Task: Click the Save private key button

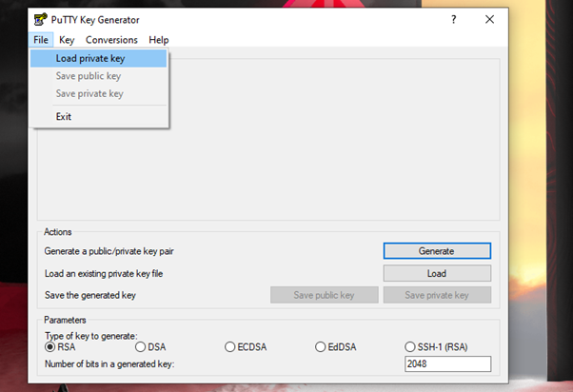Action: point(437,295)
